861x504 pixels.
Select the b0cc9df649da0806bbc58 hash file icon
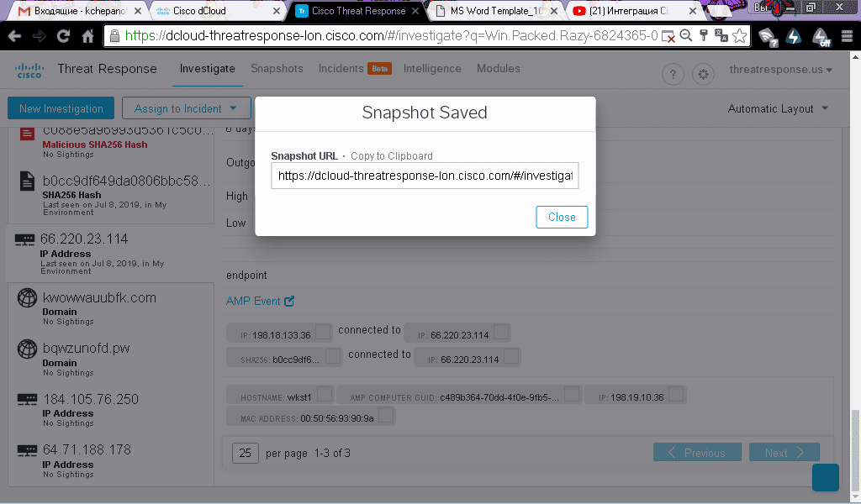coord(27,181)
